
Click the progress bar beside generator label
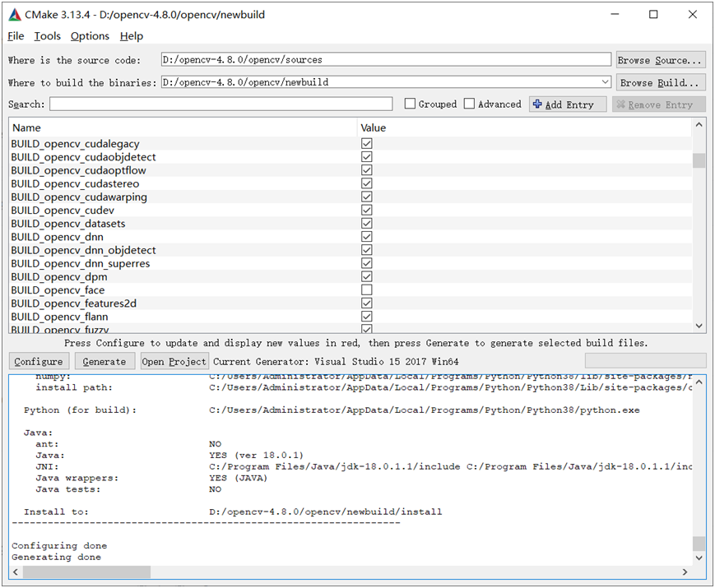tap(645, 360)
